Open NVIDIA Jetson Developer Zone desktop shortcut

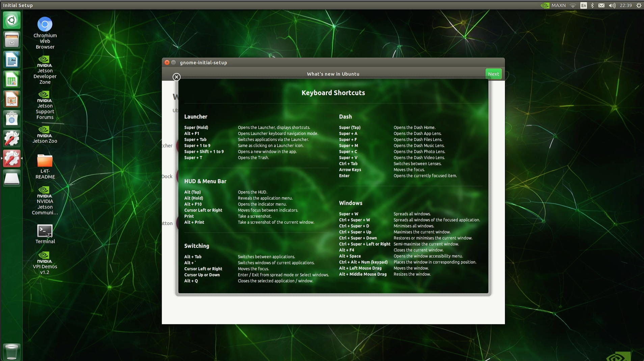(x=45, y=70)
